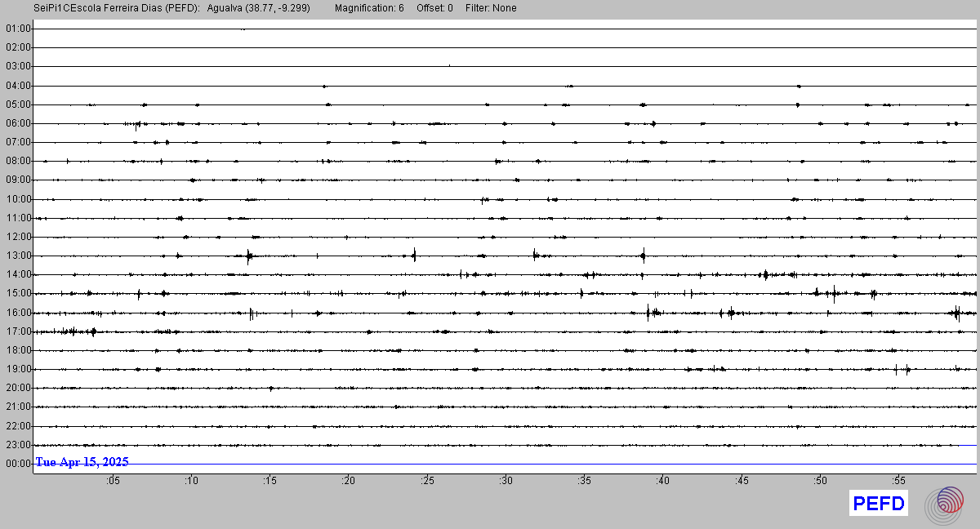Click the :10 minute axis tick label
This screenshot has height=529, width=980.
click(191, 481)
